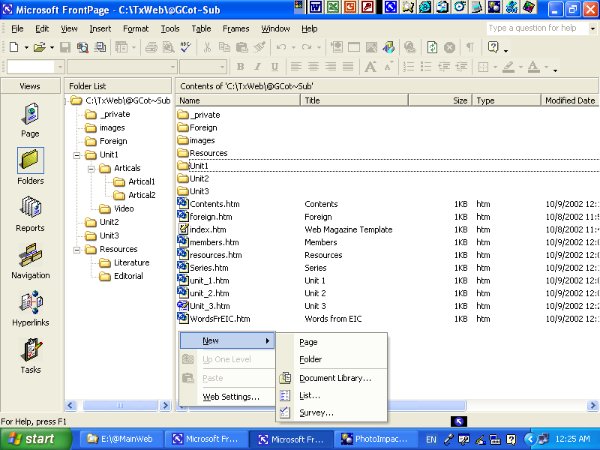Select the index.htm file row
The height and width of the screenshot is (450, 600).
tap(388, 230)
